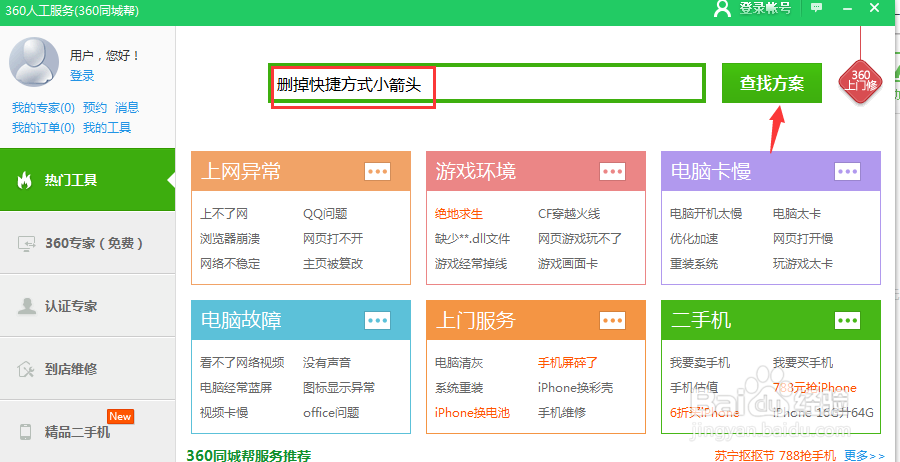Select 没有声音 entry

(x=327, y=363)
